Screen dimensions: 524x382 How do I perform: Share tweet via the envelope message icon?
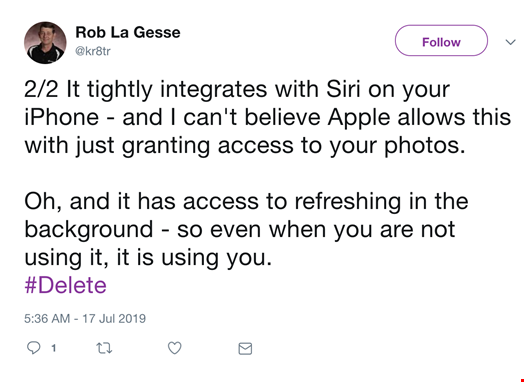coord(245,349)
